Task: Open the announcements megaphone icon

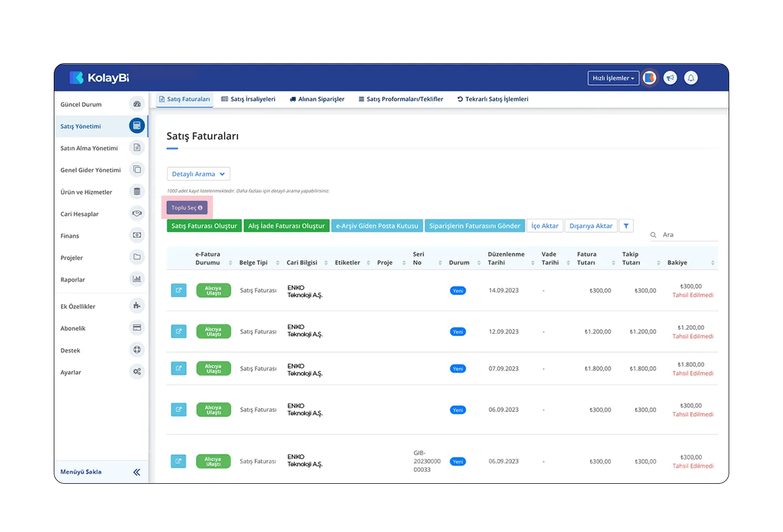Action: (670, 78)
